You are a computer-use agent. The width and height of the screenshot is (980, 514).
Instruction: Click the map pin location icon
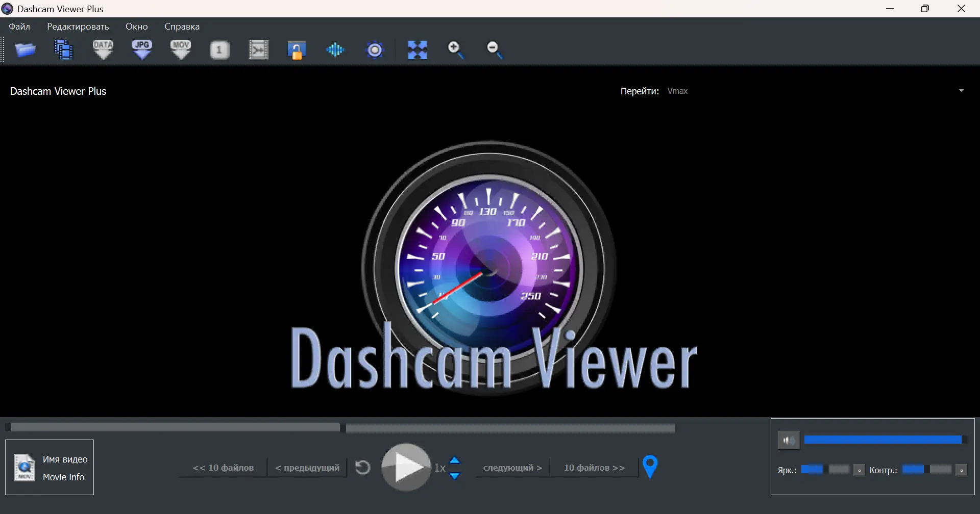click(x=650, y=466)
